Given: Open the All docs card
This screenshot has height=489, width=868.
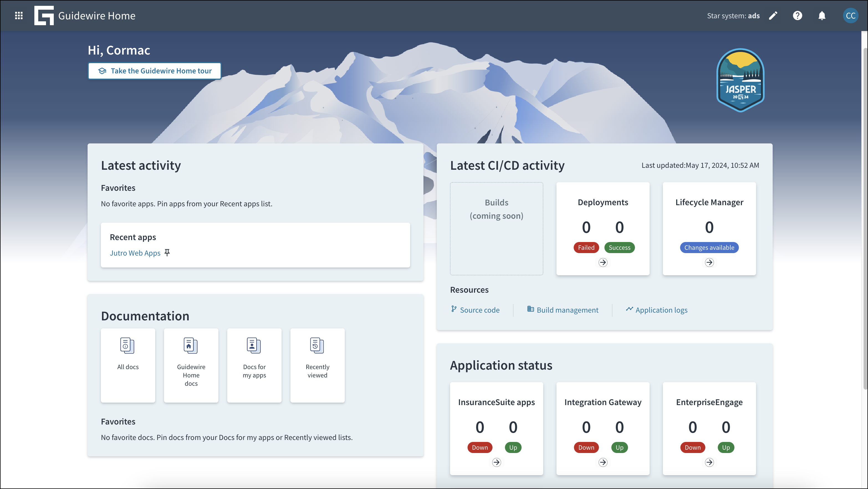Looking at the screenshot, I should point(128,366).
